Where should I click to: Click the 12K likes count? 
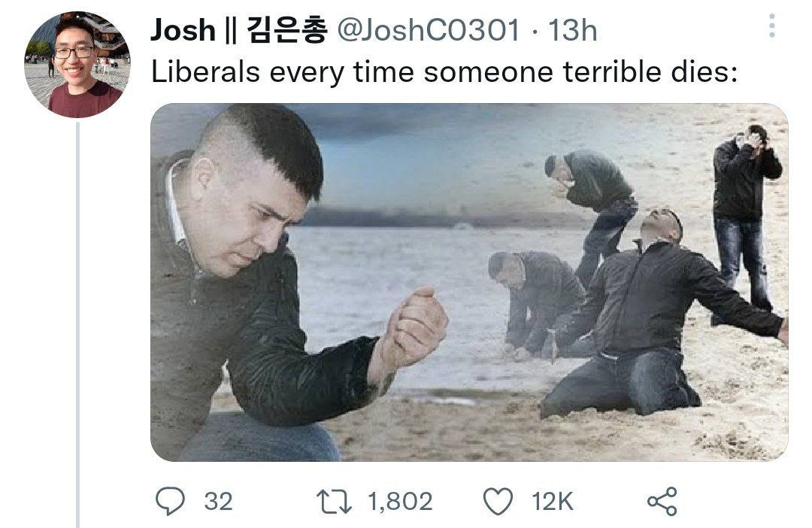[x=552, y=502]
